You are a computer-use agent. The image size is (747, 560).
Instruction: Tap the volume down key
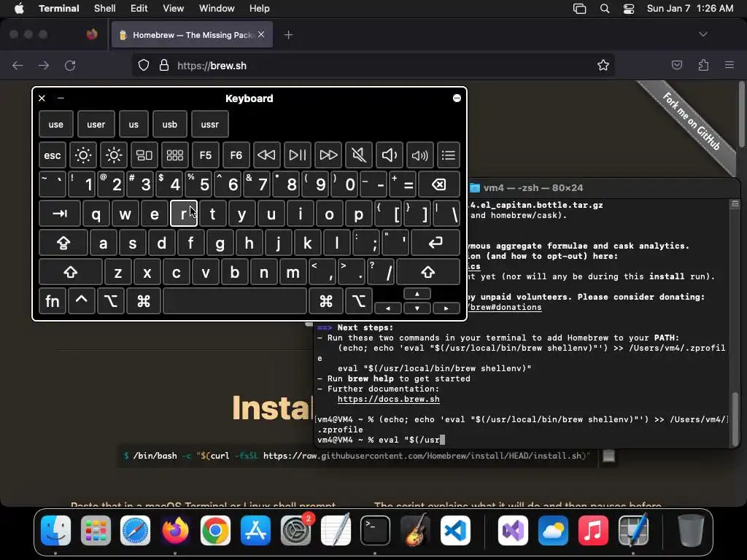(390, 155)
